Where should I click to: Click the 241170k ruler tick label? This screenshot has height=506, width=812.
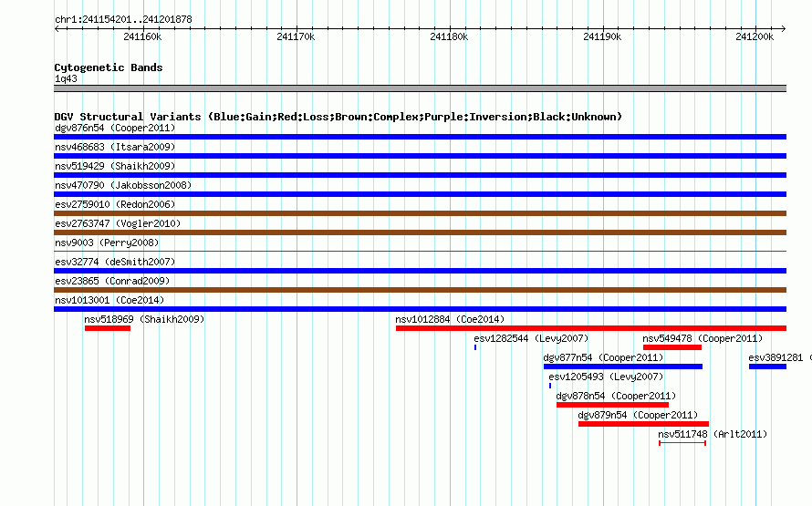(296, 36)
